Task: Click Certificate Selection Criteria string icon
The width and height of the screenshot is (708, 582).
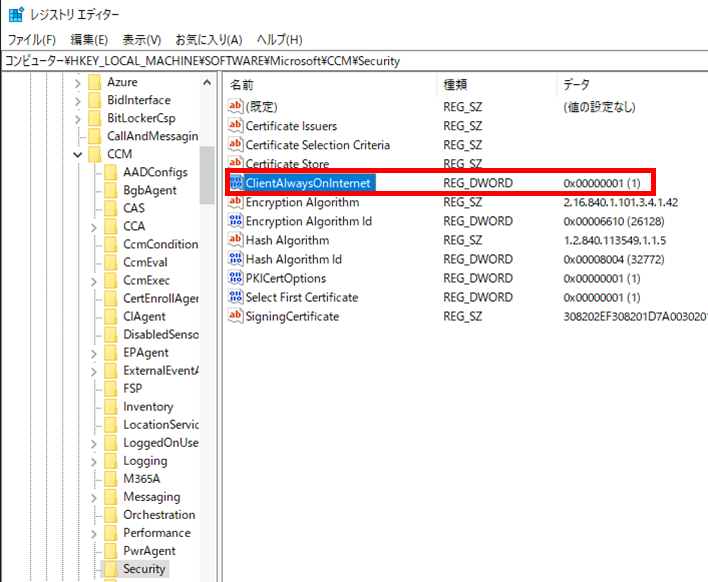Action: pyautogui.click(x=235, y=144)
